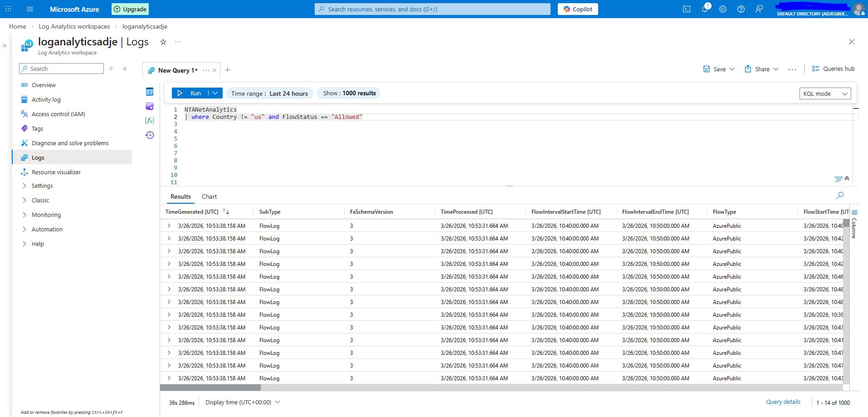Collapse the query editor with the chevron
The height and width of the screenshot is (417, 868).
click(847, 179)
